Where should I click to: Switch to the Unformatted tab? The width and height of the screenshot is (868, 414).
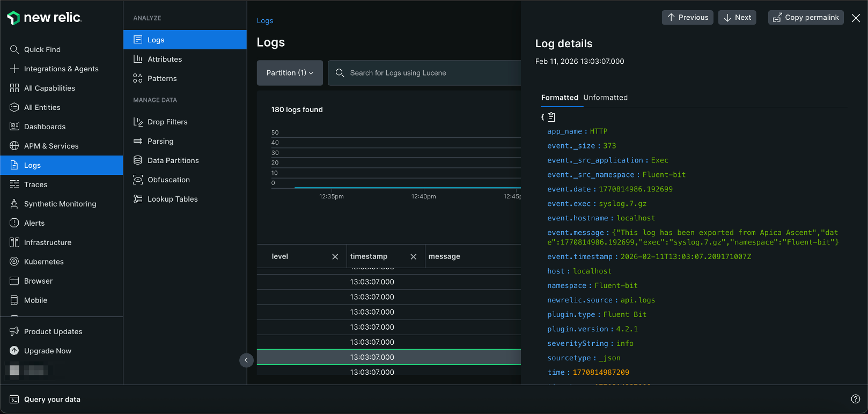click(x=605, y=98)
